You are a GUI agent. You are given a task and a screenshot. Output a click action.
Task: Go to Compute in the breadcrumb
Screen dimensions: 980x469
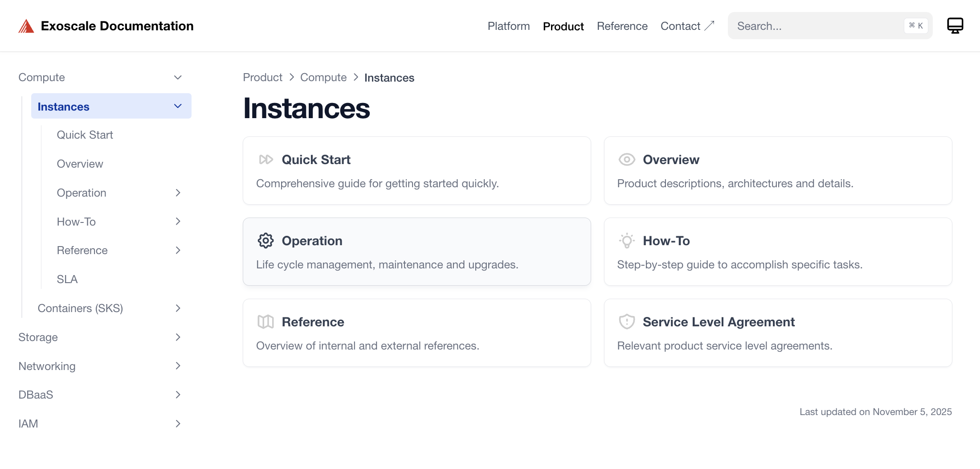coord(323,78)
